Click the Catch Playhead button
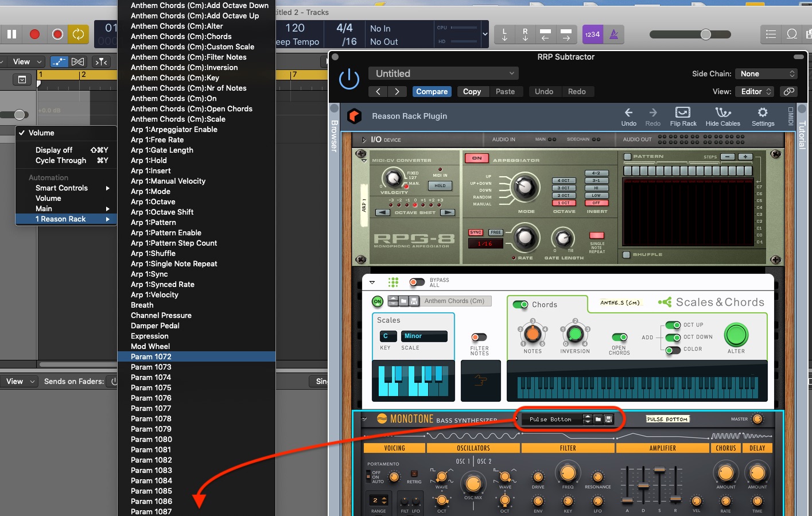 (101, 61)
